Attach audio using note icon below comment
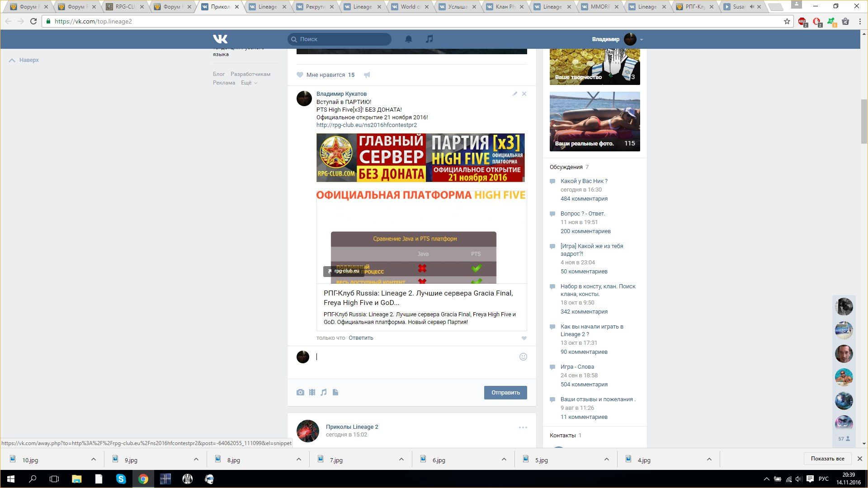Image resolution: width=868 pixels, height=488 pixels. point(324,392)
